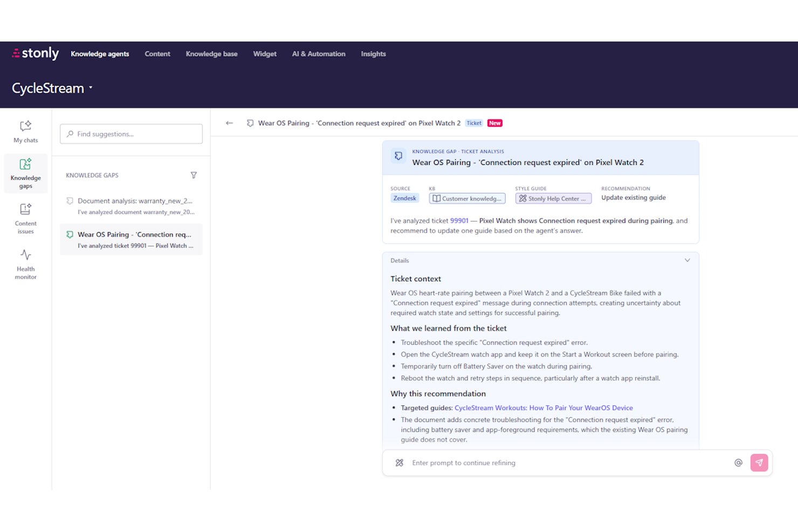
Task: Click 'KNOWLEDGE GAP · TICKET ANALYSIS' label
Action: (458, 151)
